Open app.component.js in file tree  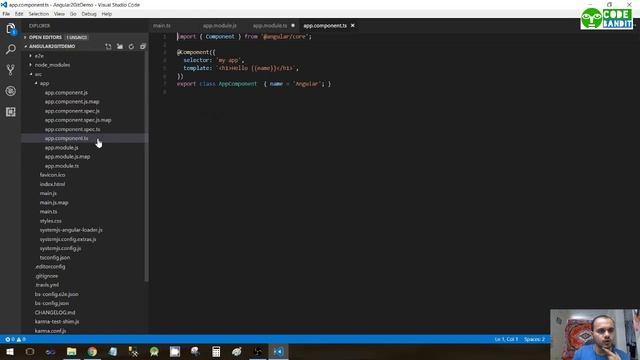pos(66,93)
